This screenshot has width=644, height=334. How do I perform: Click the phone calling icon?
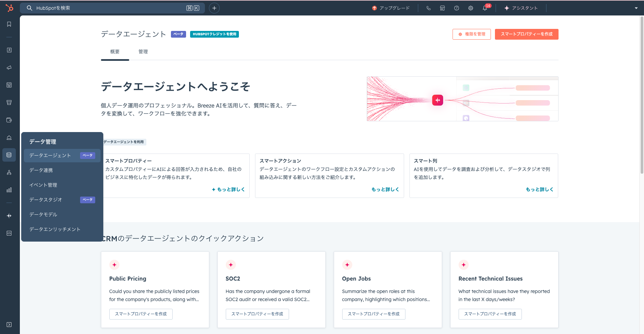(428, 8)
